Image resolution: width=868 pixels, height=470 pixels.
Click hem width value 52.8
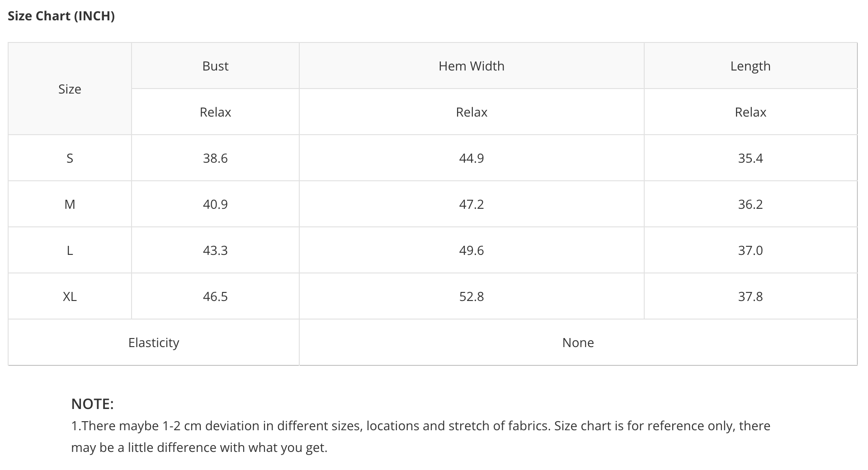472,296
